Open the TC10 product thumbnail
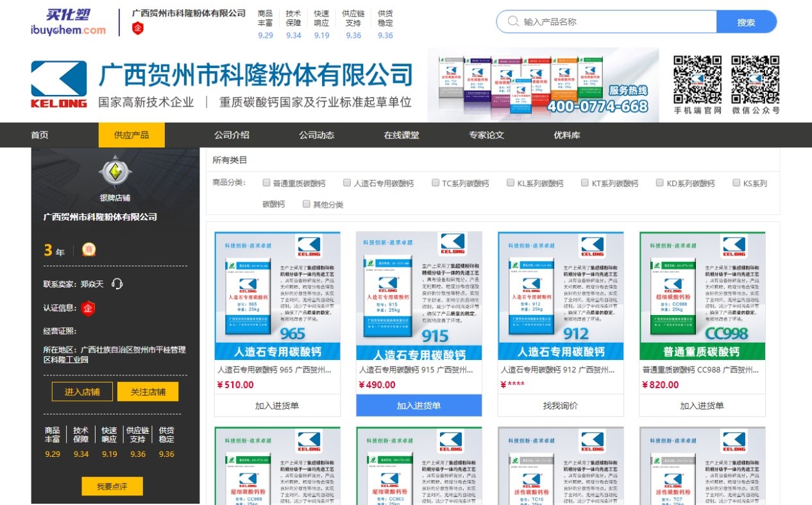This screenshot has width=812, height=505. click(561, 466)
